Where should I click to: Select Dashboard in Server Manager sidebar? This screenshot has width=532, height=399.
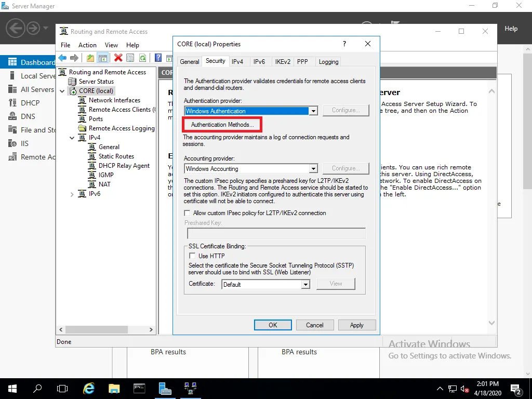(28, 62)
